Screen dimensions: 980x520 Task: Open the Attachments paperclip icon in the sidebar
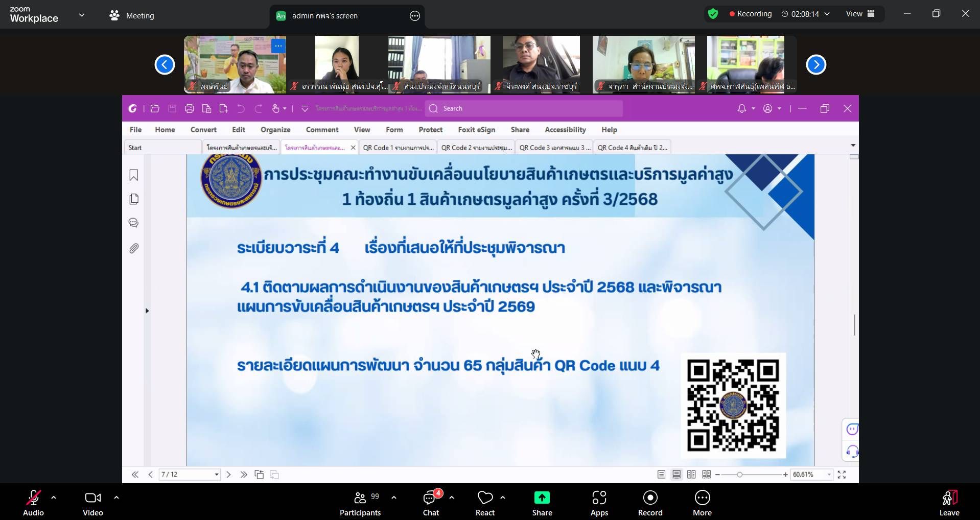(133, 248)
